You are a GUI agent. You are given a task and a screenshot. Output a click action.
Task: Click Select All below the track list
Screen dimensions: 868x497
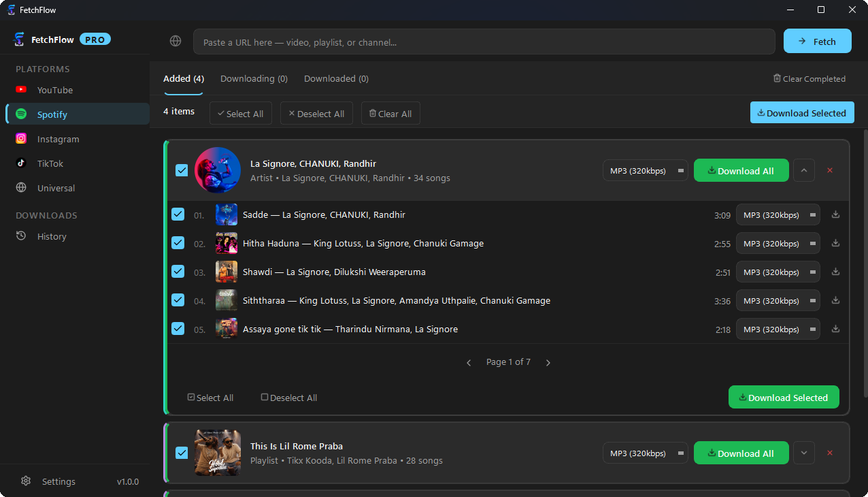pyautogui.click(x=210, y=398)
